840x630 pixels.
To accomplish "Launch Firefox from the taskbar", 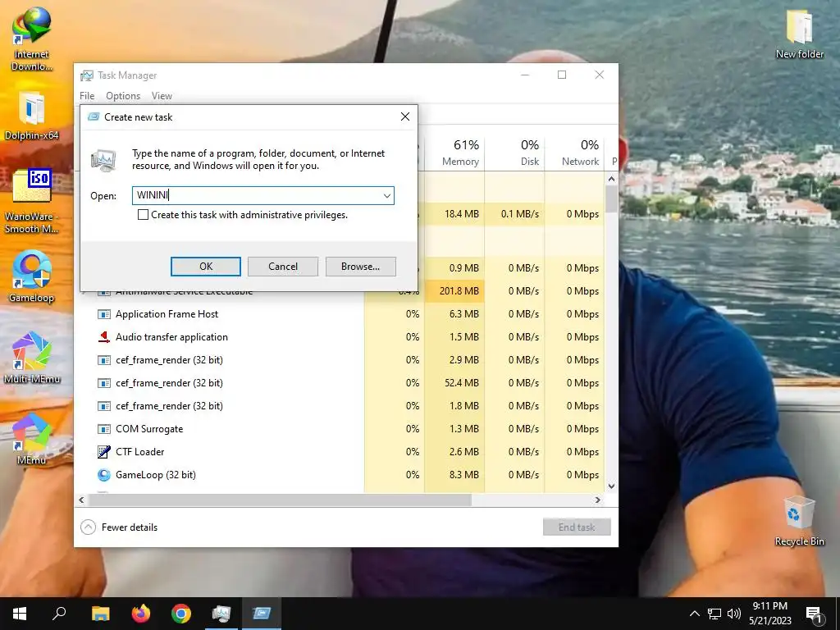I will coord(141,614).
